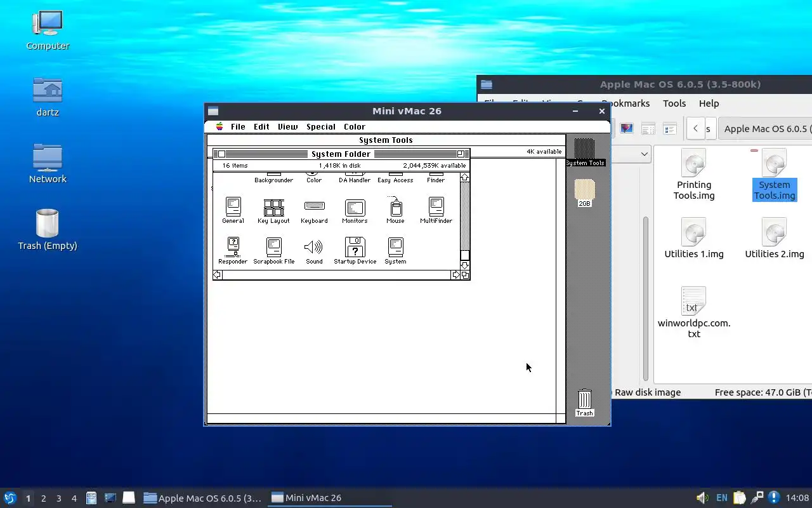Select the Network icon on the desktop
This screenshot has width=812, height=508.
pos(48,163)
